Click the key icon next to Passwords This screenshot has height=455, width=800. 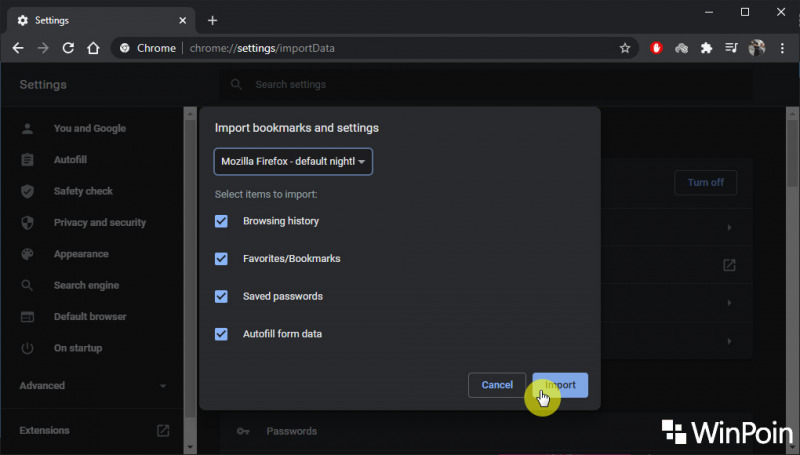243,432
